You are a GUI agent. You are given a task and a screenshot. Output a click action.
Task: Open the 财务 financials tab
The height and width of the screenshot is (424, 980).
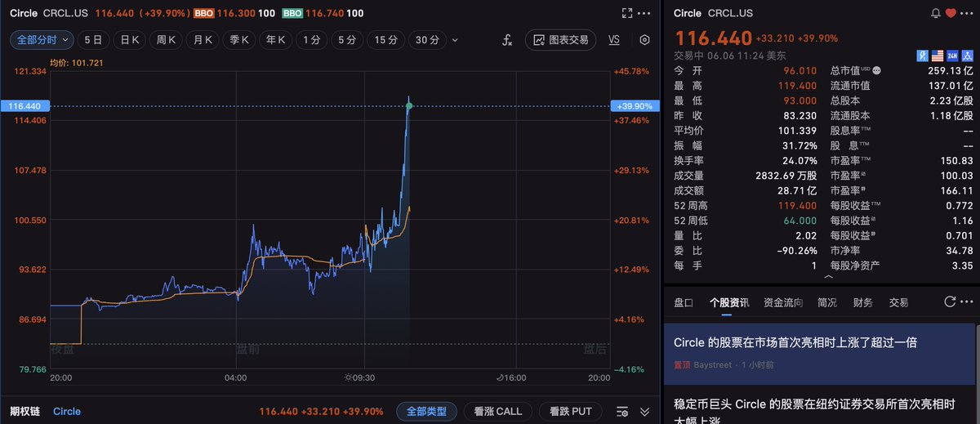pyautogui.click(x=862, y=302)
